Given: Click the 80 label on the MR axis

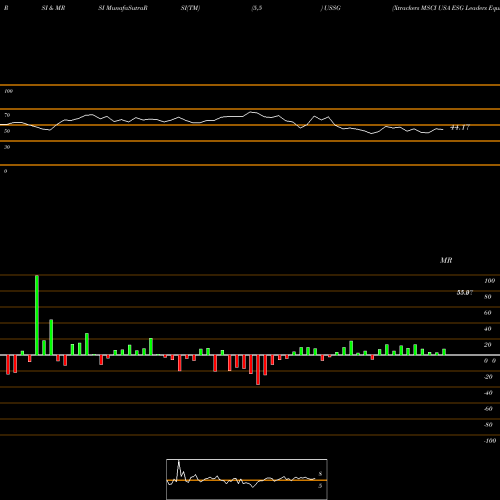Looking at the screenshot, I should click(x=488, y=297).
